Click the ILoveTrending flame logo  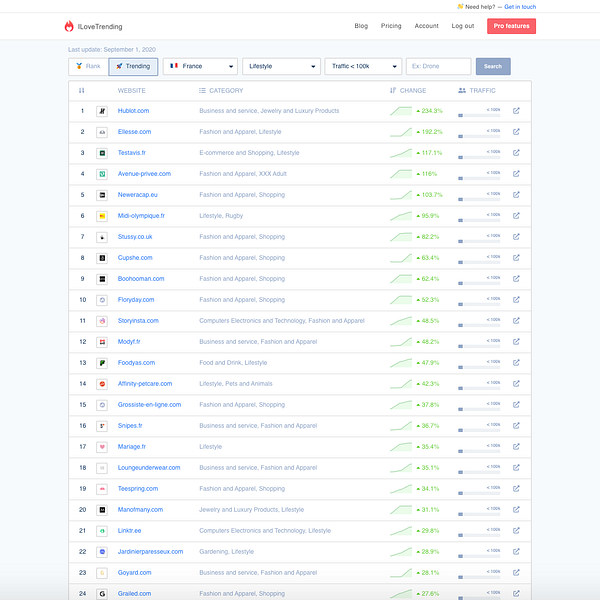(x=69, y=26)
